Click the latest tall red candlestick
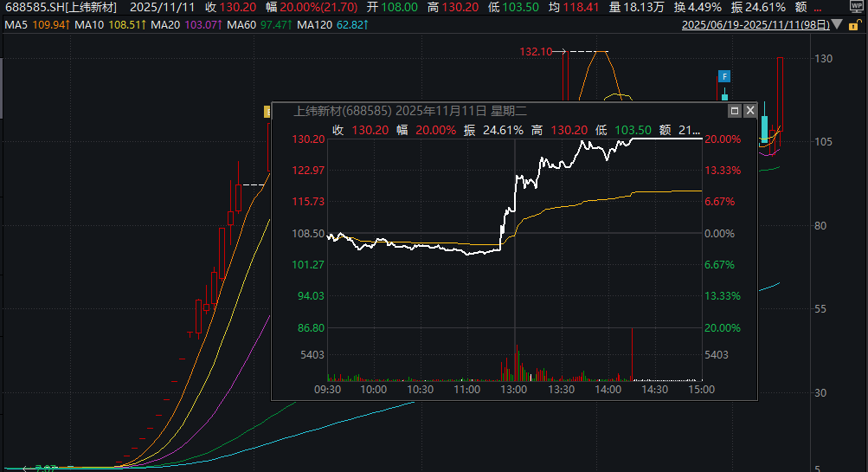Viewport: 868px width, 472px height. pyautogui.click(x=781, y=91)
